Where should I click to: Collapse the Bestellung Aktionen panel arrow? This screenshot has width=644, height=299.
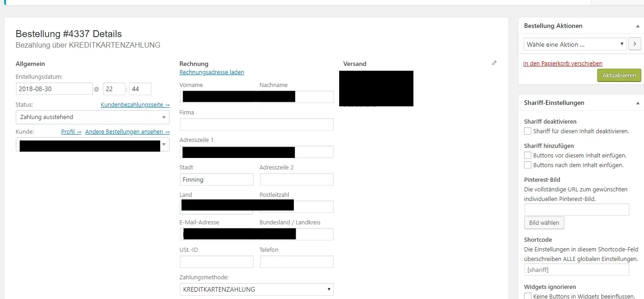coord(638,26)
